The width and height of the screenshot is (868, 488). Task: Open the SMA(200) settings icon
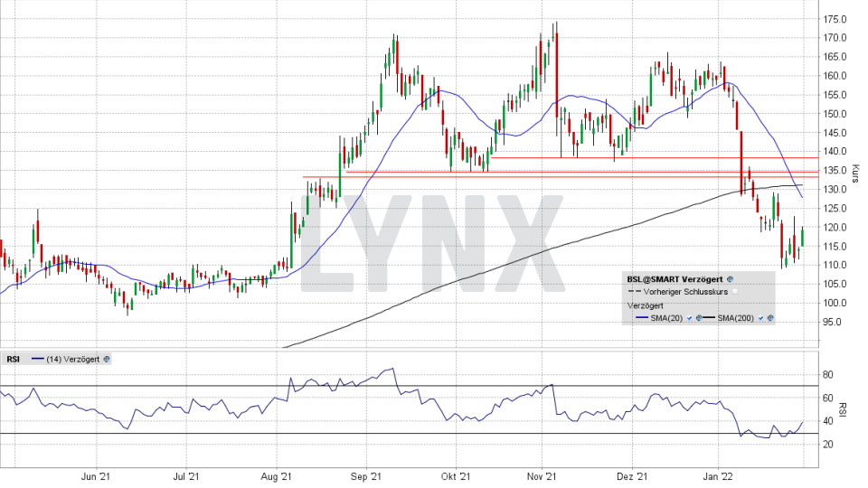tap(770, 318)
